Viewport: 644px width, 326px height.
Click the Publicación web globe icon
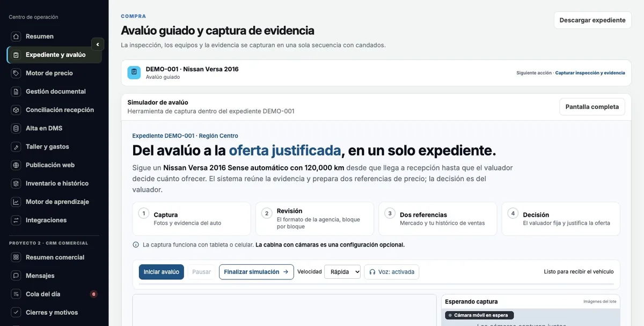[x=16, y=165]
